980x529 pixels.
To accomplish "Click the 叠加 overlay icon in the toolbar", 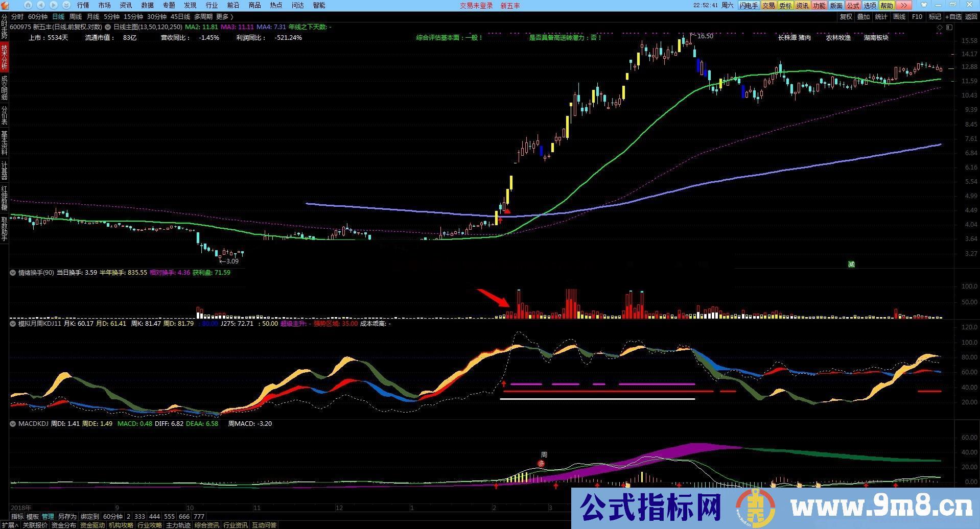I will pos(864,16).
